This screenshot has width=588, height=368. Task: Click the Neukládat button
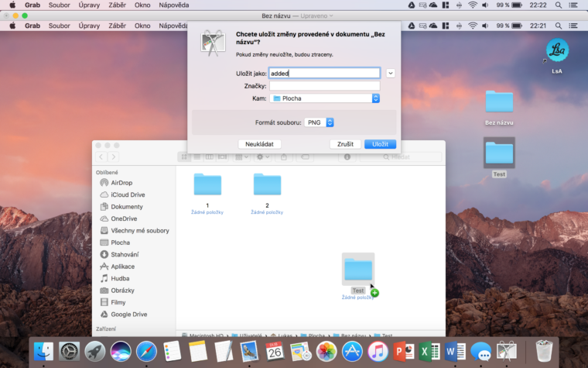point(259,144)
